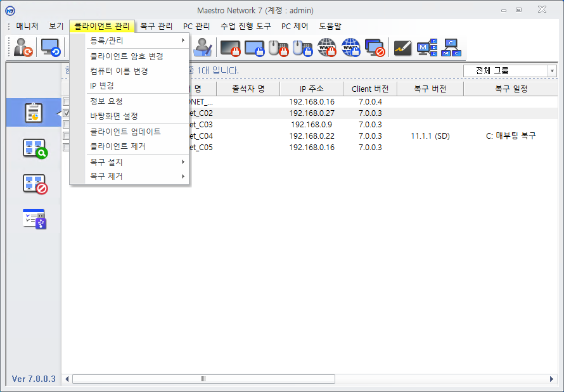This screenshot has width=564, height=392.
Task: Uncheck the checkbox for the C02 client row
Action: (67, 113)
